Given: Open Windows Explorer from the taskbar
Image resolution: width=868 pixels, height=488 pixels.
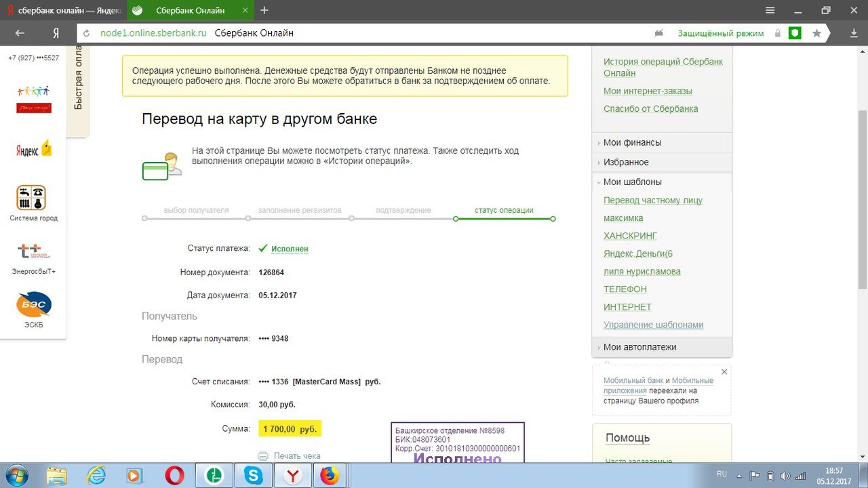Looking at the screenshot, I should pyautogui.click(x=57, y=476).
